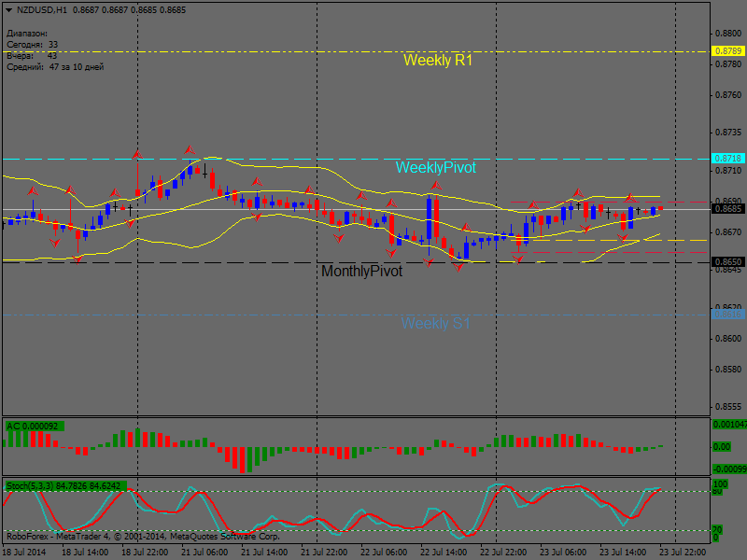747x560 pixels.
Task: Click the cyan 0.8718 price tag
Action: click(x=727, y=159)
